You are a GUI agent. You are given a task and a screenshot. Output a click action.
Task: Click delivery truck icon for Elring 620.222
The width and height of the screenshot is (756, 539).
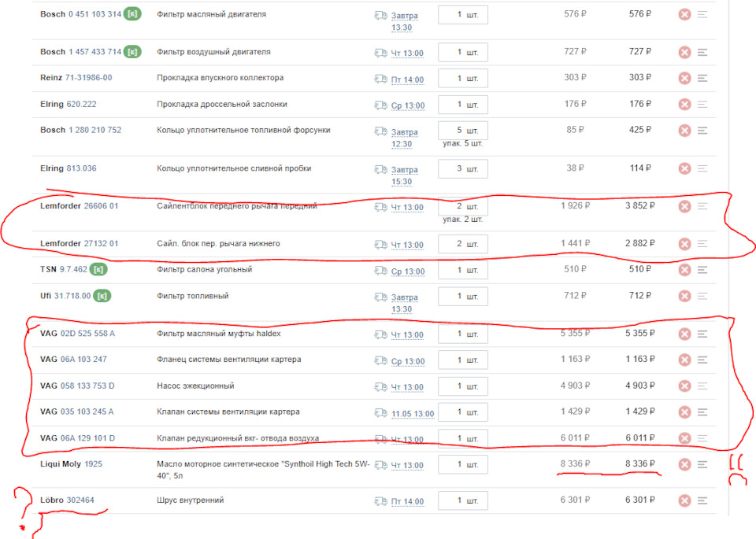[x=381, y=105]
